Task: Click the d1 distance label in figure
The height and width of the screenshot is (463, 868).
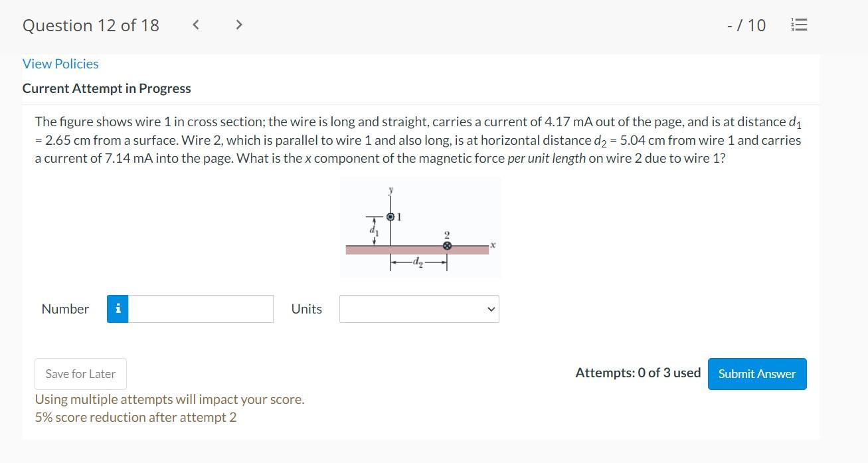Action: [x=374, y=232]
